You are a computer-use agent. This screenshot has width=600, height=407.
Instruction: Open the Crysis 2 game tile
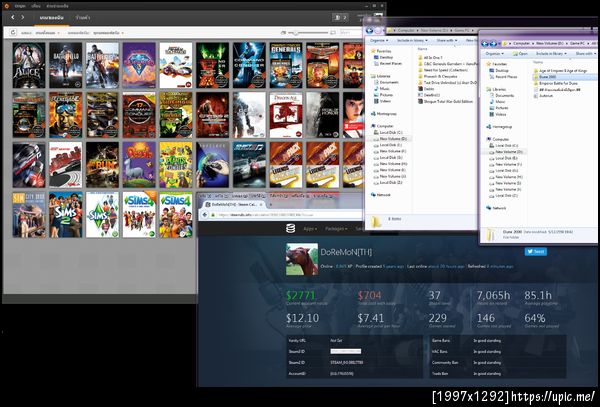tap(212, 115)
